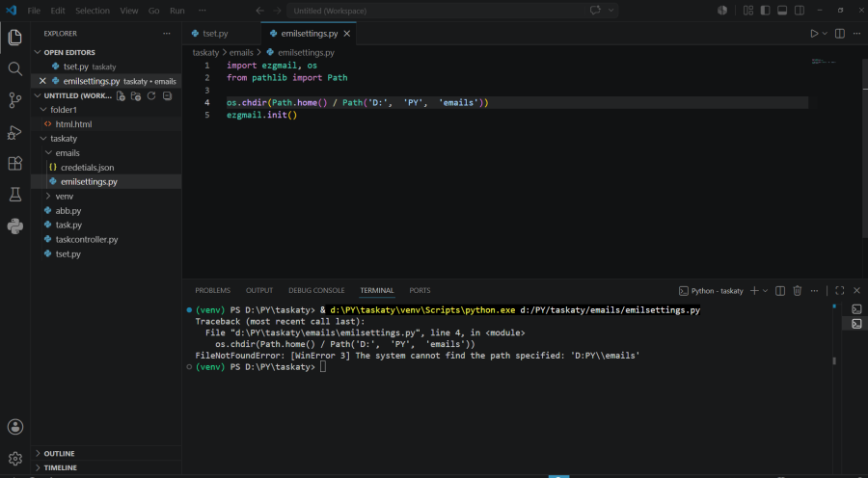The width and height of the screenshot is (868, 478).
Task: Refresh the Explorer file tree
Action: click(x=151, y=95)
